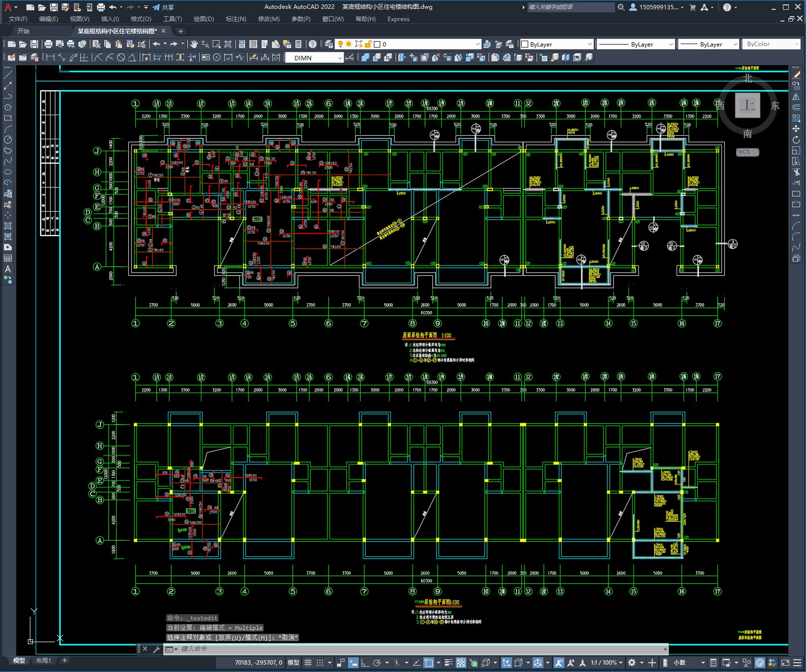Click the status bar Customization menu icon
The image size is (806, 672).
pos(797,663)
